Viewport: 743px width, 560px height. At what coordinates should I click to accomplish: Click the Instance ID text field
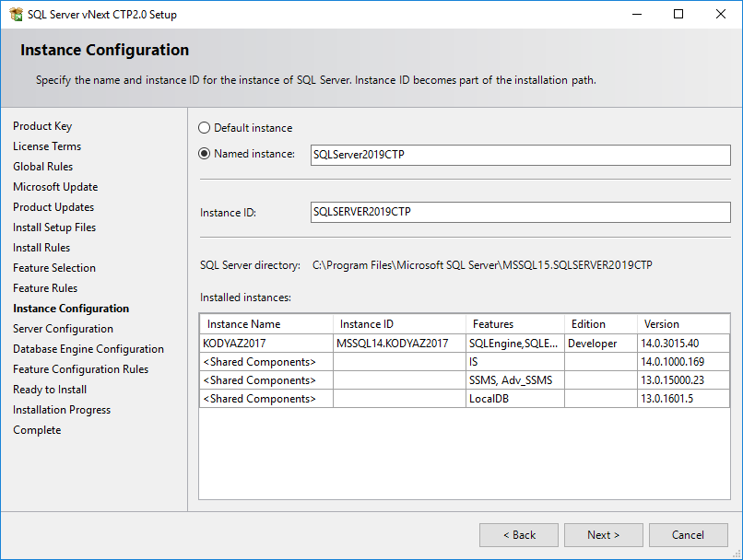pos(520,212)
